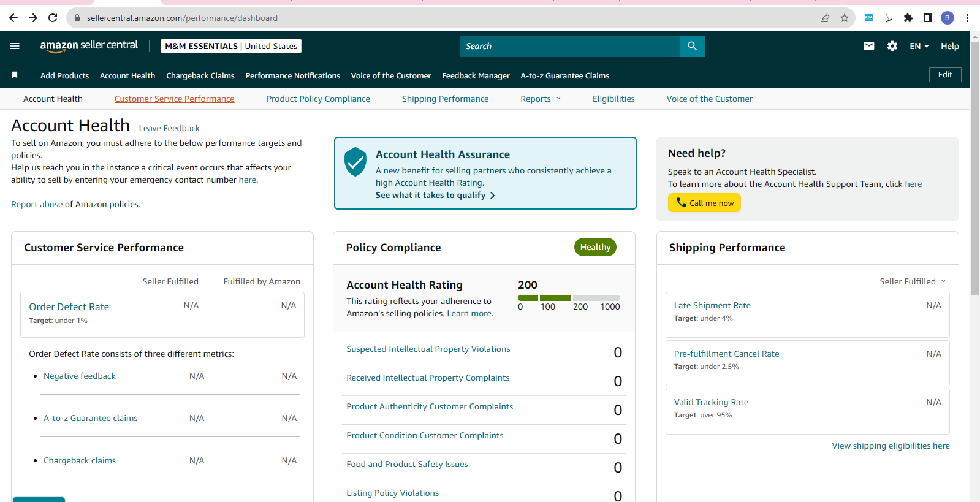Click the Leave Feedback link
980x502 pixels.
click(169, 128)
